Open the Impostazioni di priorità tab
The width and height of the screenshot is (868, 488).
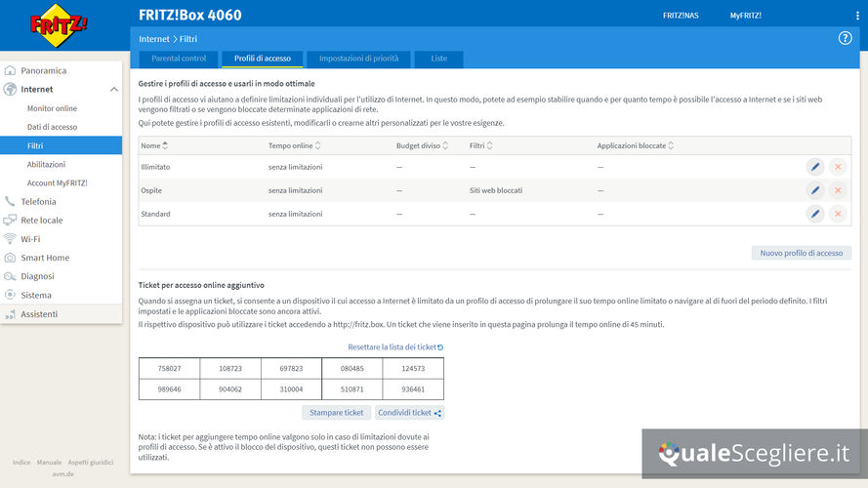pos(358,59)
